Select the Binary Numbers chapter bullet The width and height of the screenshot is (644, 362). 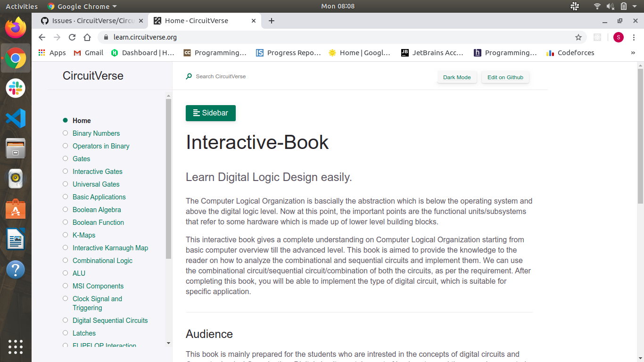(66, 133)
